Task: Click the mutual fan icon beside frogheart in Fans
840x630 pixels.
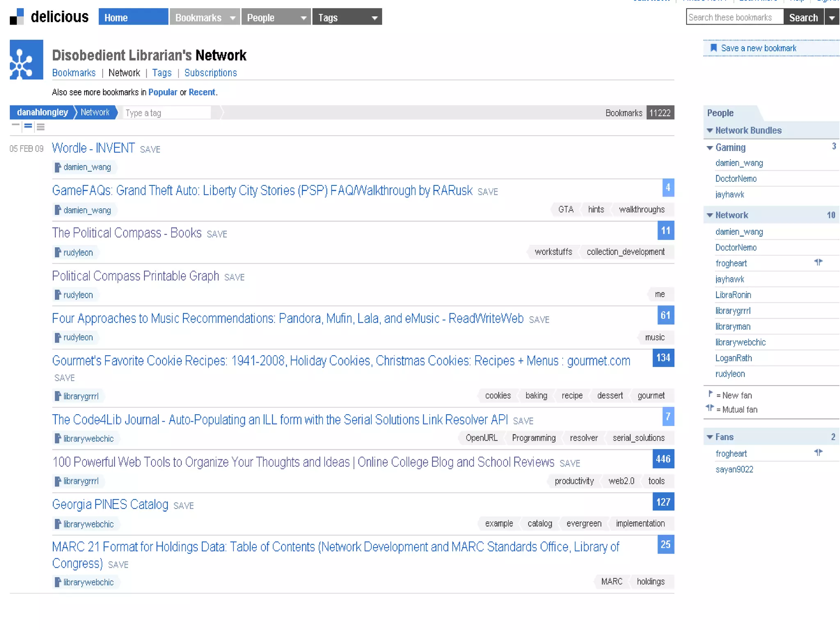Action: pyautogui.click(x=818, y=452)
